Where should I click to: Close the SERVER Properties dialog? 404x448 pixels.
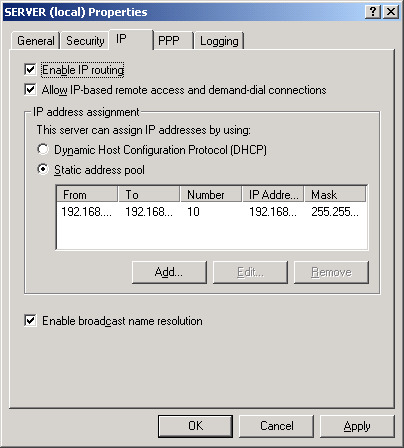(391, 12)
